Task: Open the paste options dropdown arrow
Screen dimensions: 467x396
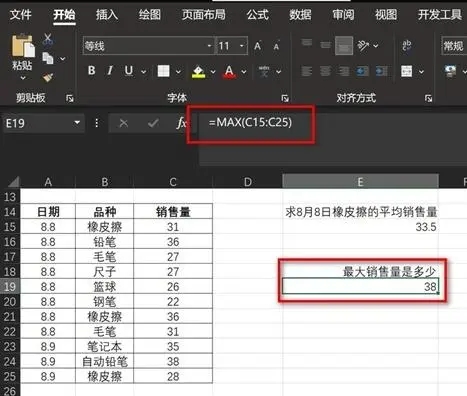Action: (x=23, y=78)
